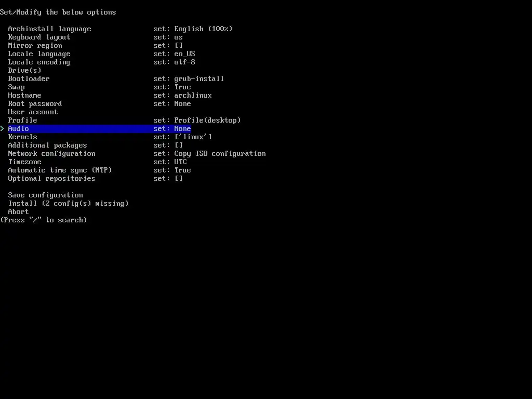Click the 'Press "/" to search' hint
Viewport: 532px width, 399px height.
pos(44,220)
